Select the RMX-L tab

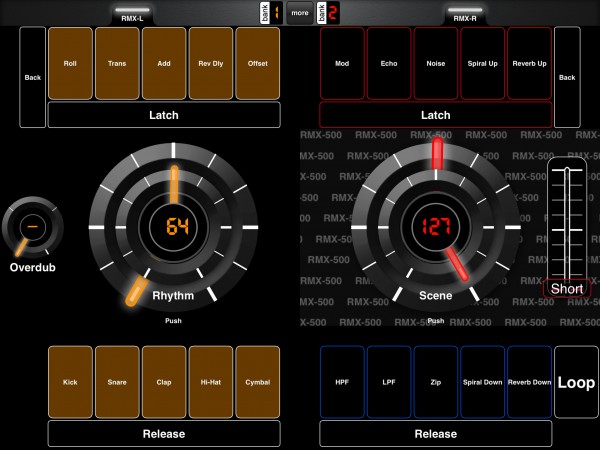coord(132,14)
